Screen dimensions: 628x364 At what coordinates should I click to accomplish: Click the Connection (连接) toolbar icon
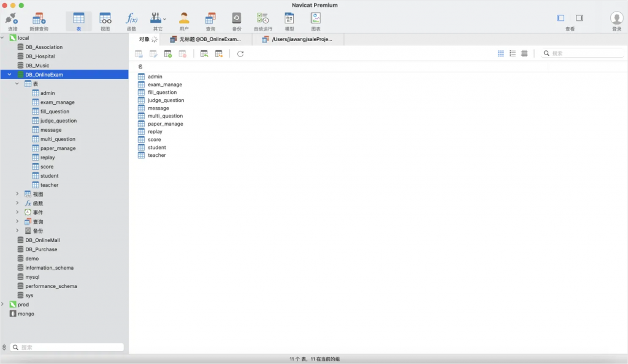(12, 21)
